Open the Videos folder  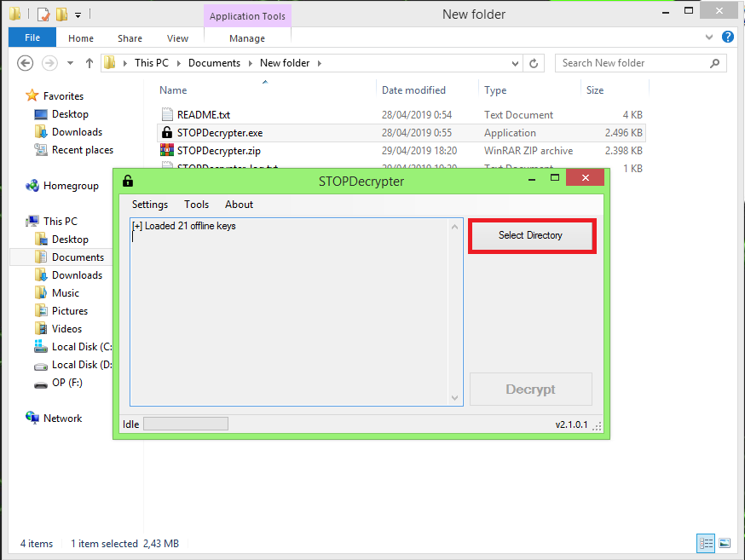[x=66, y=329]
